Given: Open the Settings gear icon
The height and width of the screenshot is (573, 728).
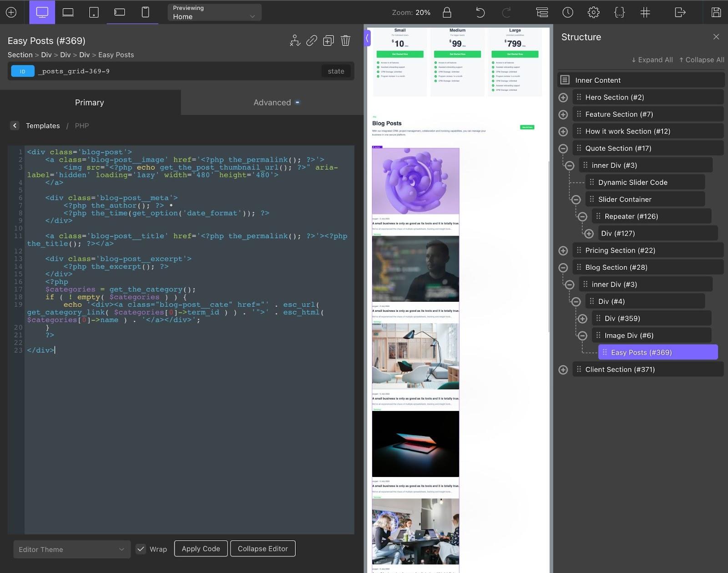Looking at the screenshot, I should (593, 12).
